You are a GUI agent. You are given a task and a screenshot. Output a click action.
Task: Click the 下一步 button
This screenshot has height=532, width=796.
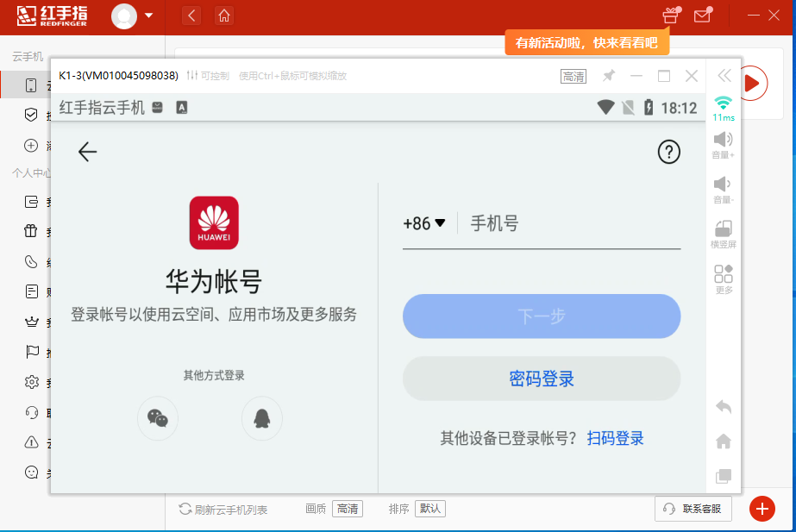[541, 316]
